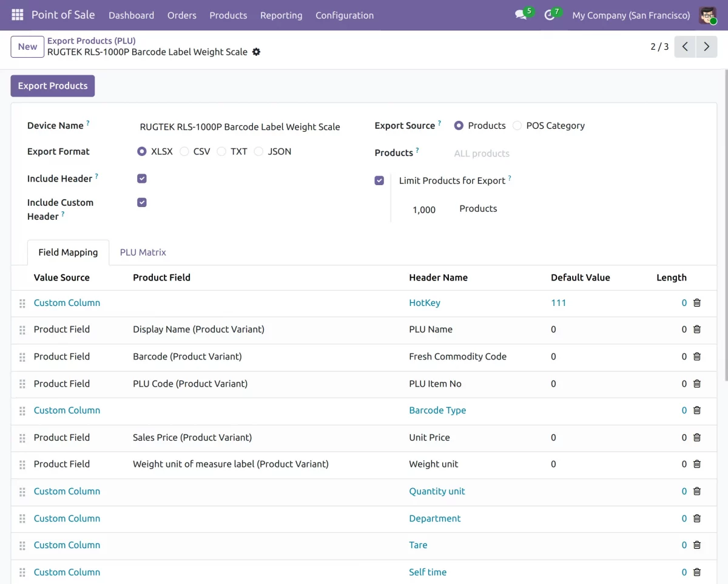Image resolution: width=728 pixels, height=584 pixels.
Task: Grab the Unit Price row drag handle
Action: 22,438
